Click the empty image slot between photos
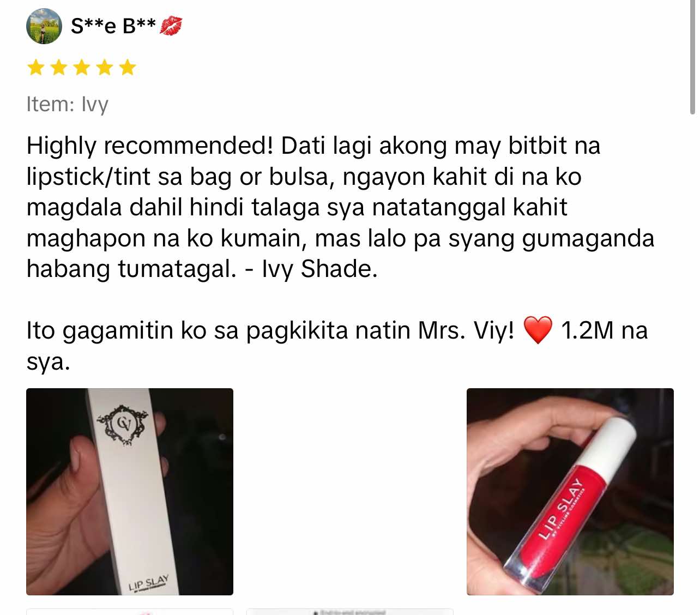 (x=350, y=492)
